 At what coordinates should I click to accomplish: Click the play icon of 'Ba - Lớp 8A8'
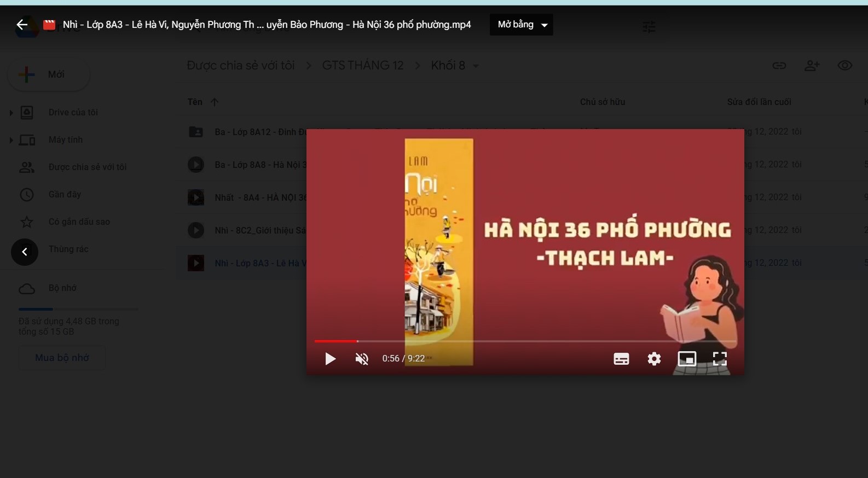pyautogui.click(x=196, y=165)
